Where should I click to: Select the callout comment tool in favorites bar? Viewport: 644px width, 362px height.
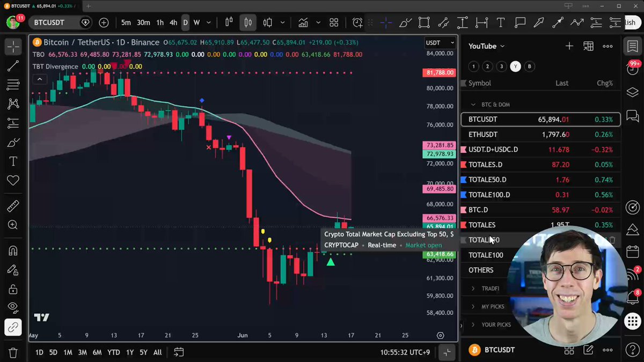click(x=519, y=23)
